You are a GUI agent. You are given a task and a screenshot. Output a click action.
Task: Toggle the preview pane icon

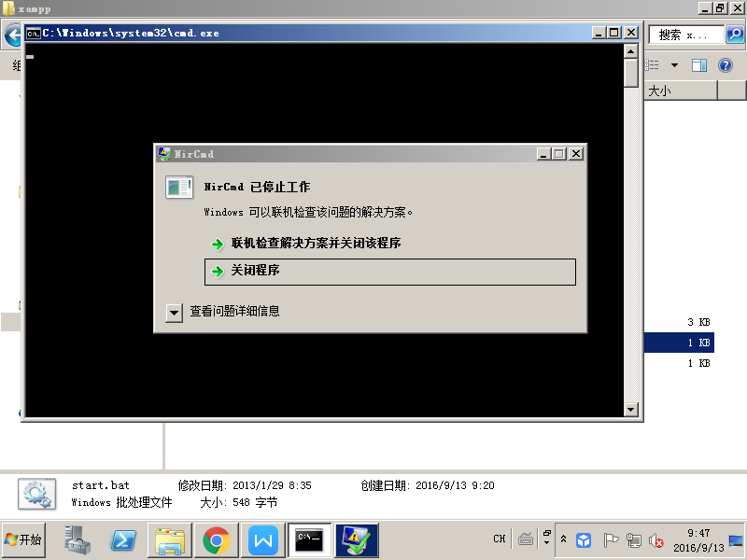click(698, 65)
